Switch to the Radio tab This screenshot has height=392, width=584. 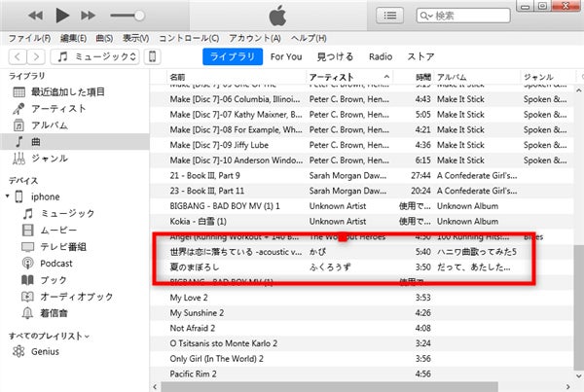[381, 57]
